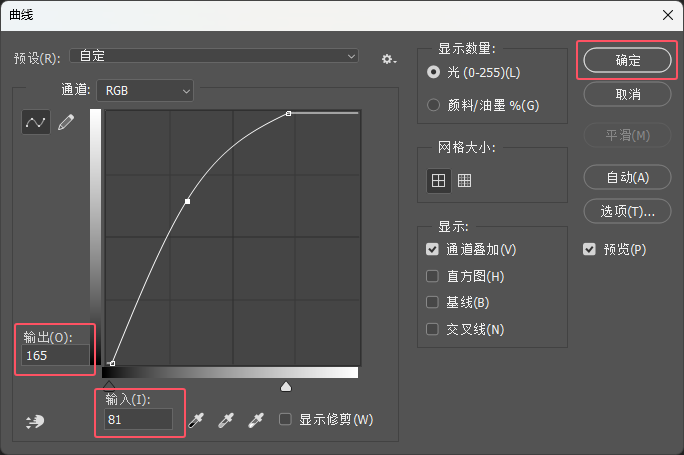Focus the 输出 value field

tap(55, 356)
